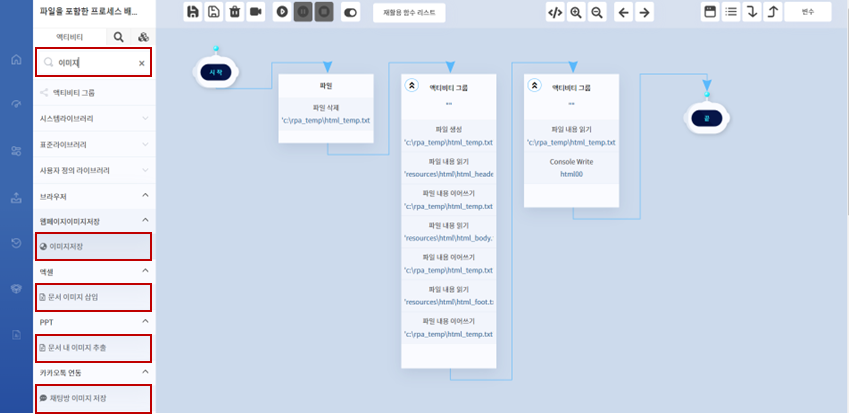Viewport: 849px width, 414px height.
Task: Select the 채팅방 이미지 저장 activity
Action: (94, 398)
